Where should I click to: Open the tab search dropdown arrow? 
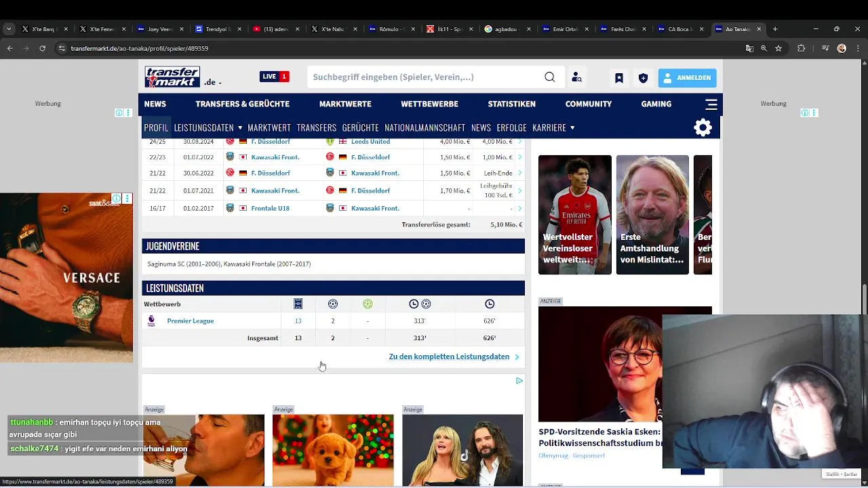8,29
